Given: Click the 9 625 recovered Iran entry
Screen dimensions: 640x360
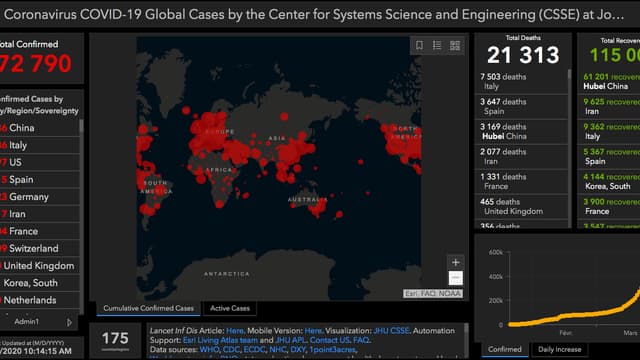Looking at the screenshot, I should [x=609, y=107].
